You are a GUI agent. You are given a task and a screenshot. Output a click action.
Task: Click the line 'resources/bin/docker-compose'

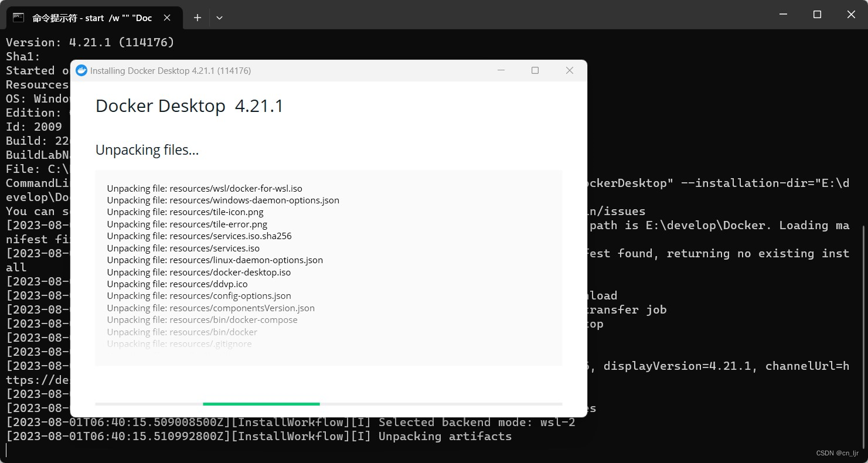[x=202, y=320]
